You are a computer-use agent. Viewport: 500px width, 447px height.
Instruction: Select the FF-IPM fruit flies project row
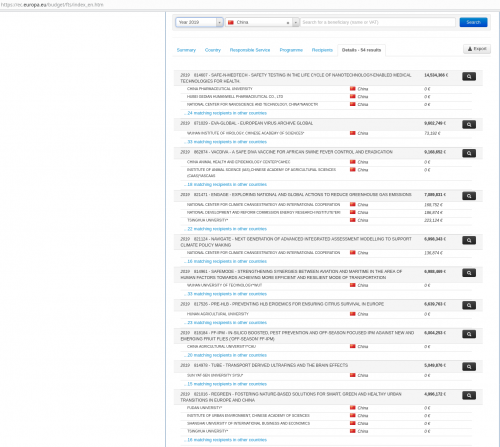(x=328, y=336)
